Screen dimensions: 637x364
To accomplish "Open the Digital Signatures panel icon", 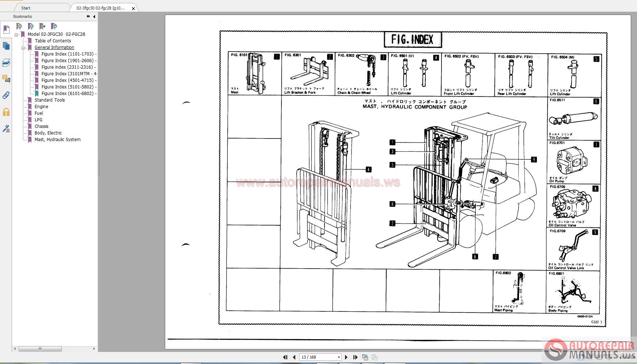I will (x=6, y=129).
